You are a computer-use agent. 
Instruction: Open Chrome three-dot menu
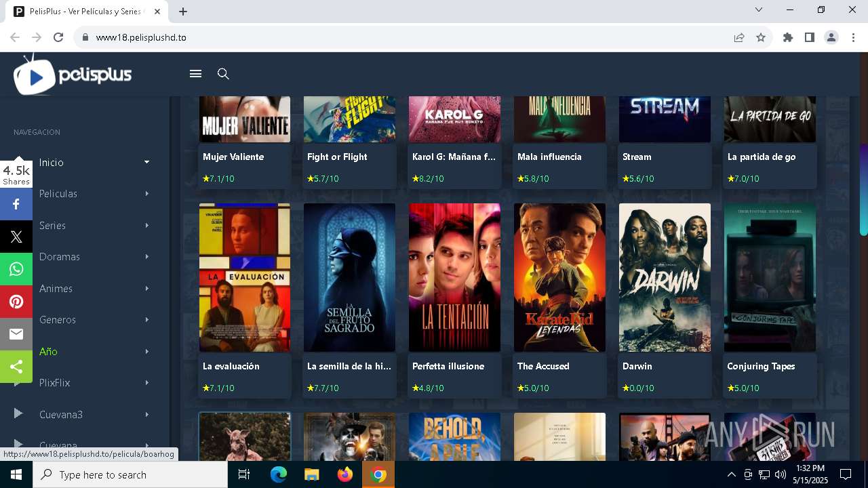click(x=852, y=37)
